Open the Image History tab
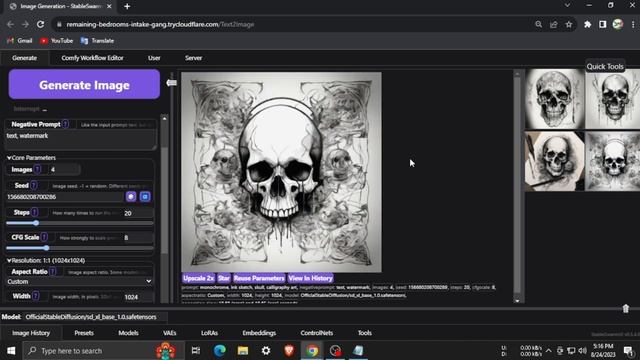 31,333
